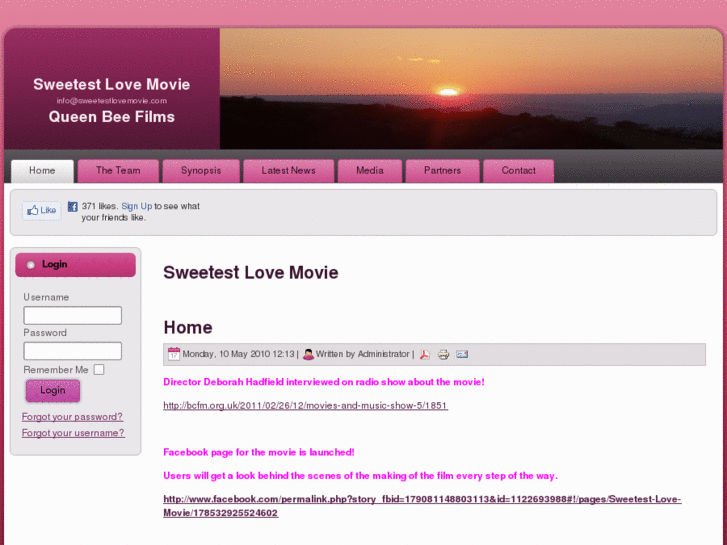Click the author icon beside Written by
727x545 pixels.
pyautogui.click(x=308, y=354)
